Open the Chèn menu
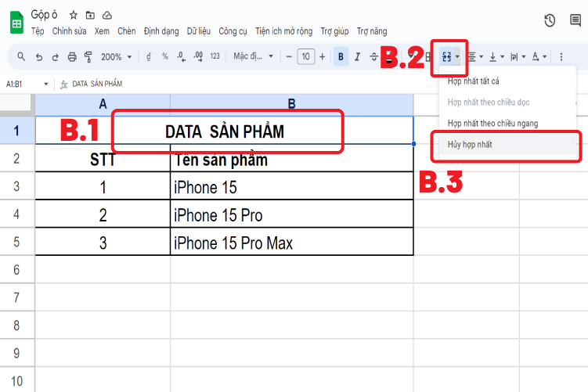Image resolution: width=588 pixels, height=392 pixels. (126, 31)
